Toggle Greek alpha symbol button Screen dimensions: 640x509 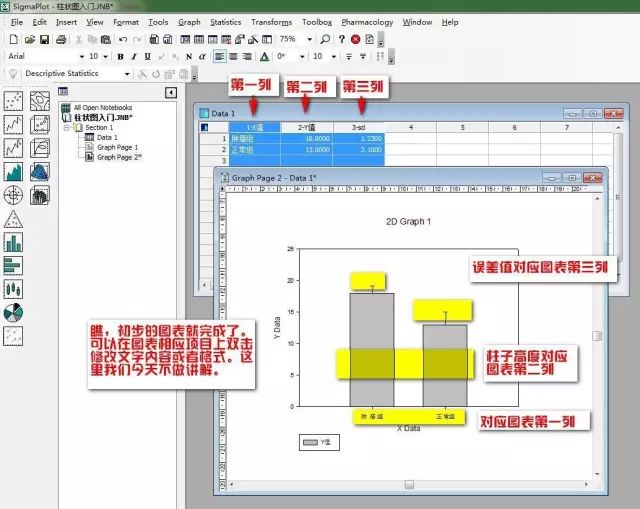pos(202,56)
